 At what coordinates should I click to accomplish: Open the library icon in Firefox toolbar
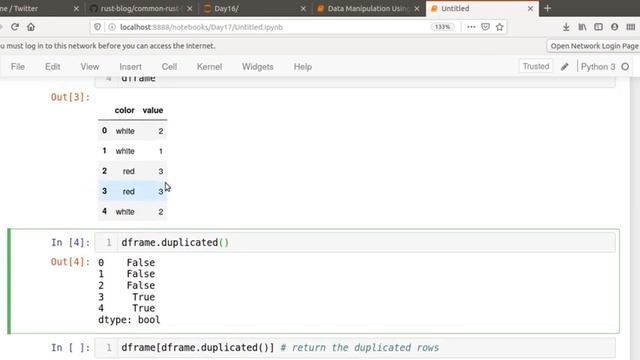point(582,27)
